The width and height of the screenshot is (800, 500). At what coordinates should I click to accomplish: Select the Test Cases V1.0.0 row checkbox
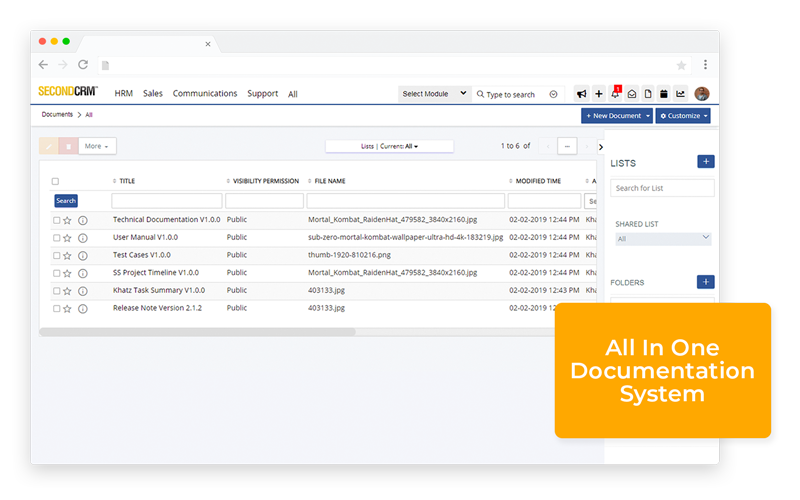click(x=56, y=256)
